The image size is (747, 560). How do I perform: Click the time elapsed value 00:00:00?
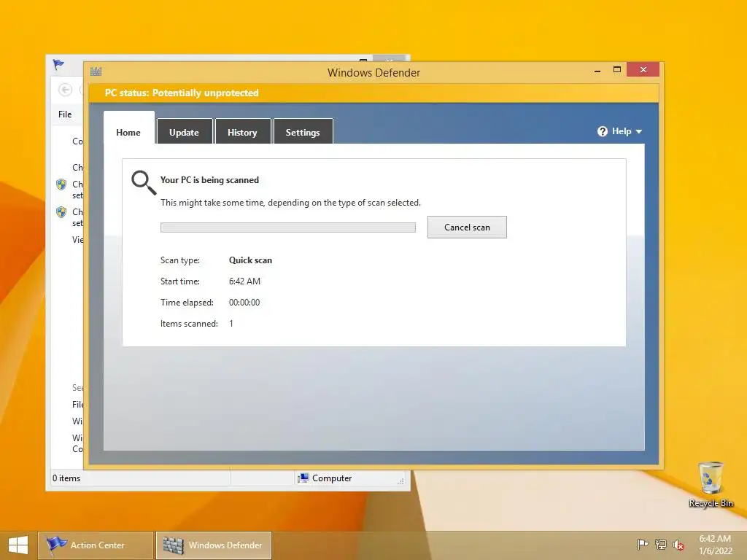point(244,303)
